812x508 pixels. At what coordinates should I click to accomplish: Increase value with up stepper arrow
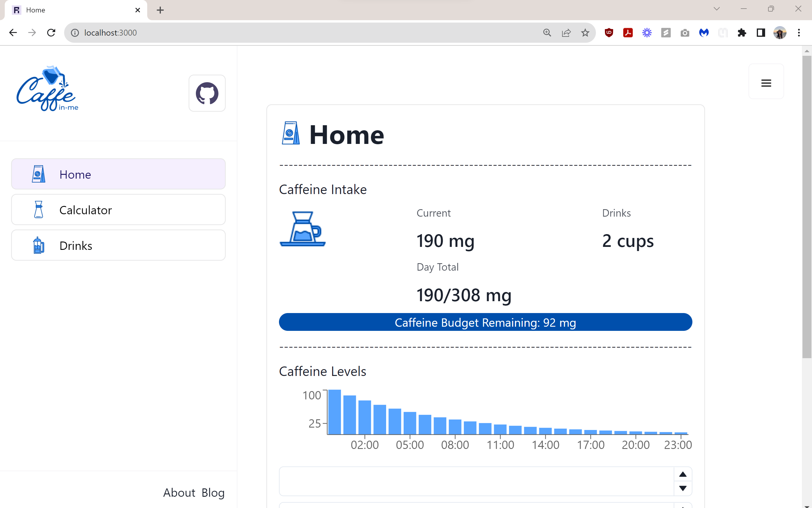682,474
